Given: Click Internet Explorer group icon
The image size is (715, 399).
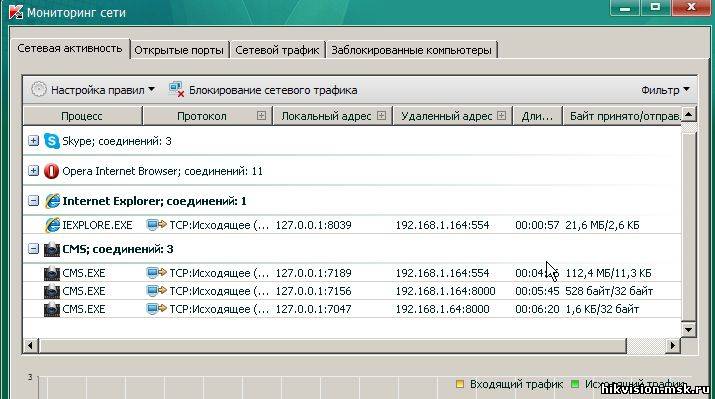Looking at the screenshot, I should click(x=52, y=201).
